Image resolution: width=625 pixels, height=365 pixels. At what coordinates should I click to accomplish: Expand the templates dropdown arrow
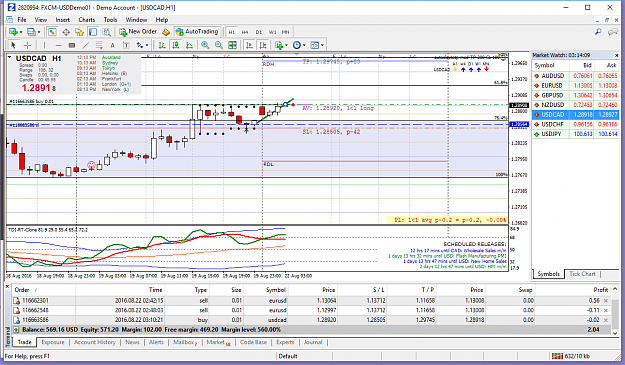[x=322, y=45]
